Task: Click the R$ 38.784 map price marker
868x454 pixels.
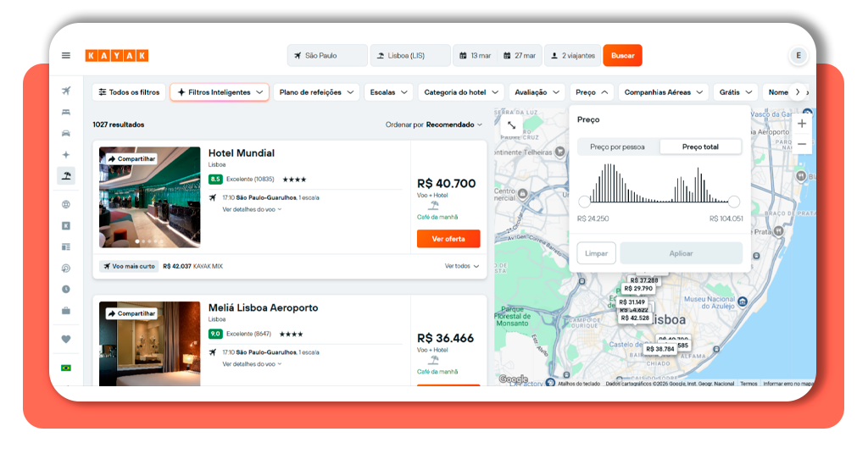Action: tap(659, 350)
